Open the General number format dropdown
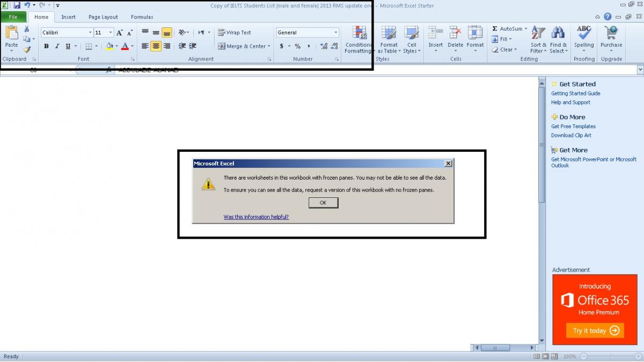The width and height of the screenshot is (644, 362). [336, 33]
